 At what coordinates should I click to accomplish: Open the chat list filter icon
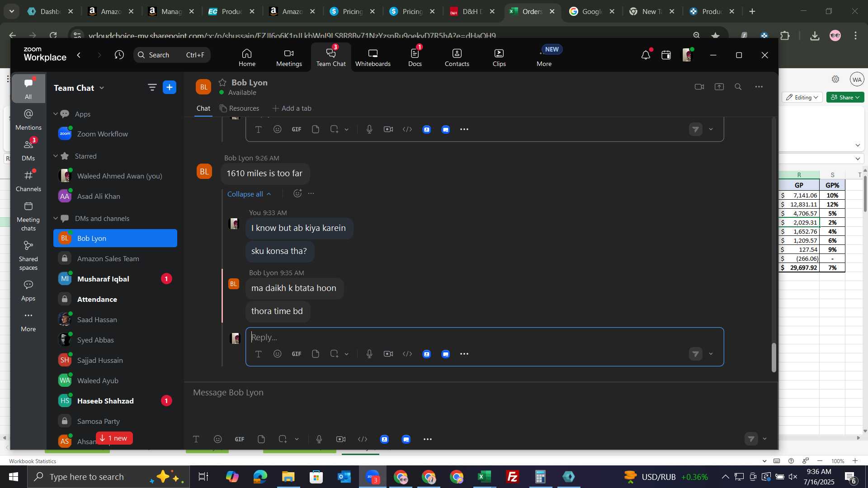(152, 88)
